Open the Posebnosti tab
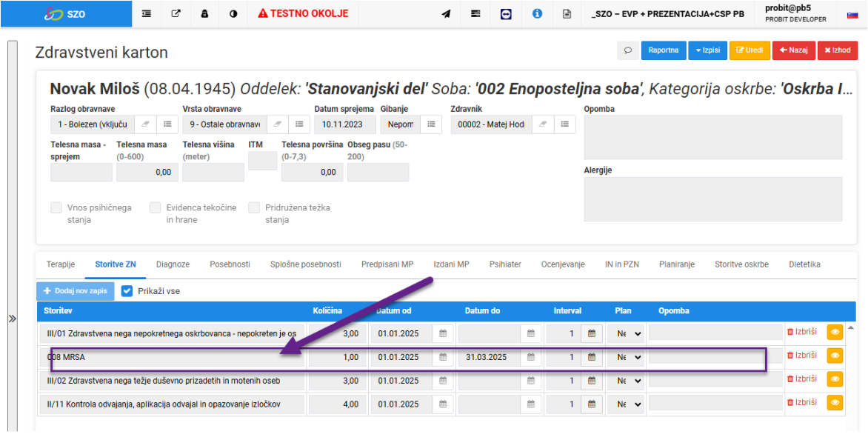The width and height of the screenshot is (868, 437). [x=230, y=264]
